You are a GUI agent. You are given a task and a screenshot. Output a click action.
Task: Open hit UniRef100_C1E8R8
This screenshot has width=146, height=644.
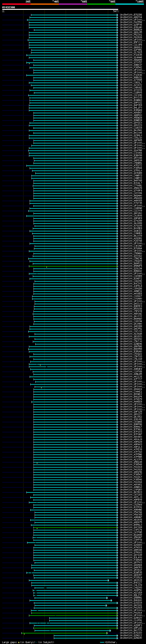pyautogui.click(x=131, y=276)
